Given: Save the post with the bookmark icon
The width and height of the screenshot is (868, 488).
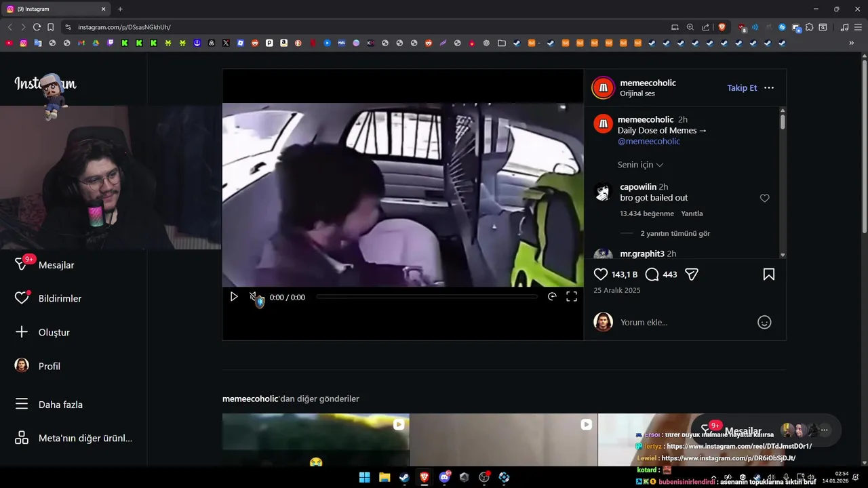Looking at the screenshot, I should (769, 274).
